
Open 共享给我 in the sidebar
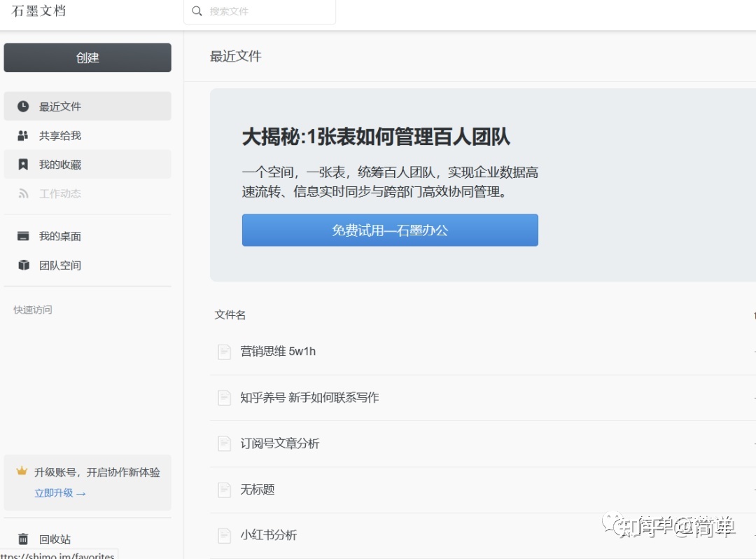click(87, 135)
